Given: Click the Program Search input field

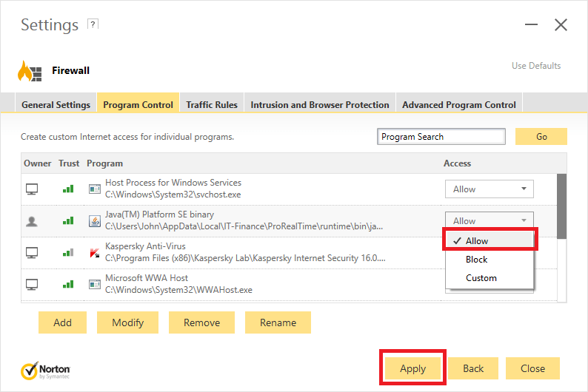Looking at the screenshot, I should pyautogui.click(x=441, y=137).
